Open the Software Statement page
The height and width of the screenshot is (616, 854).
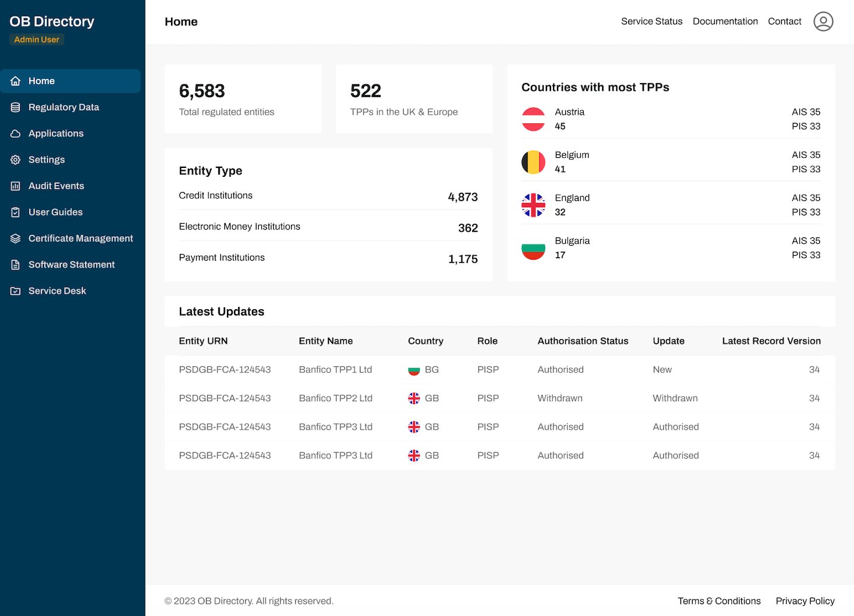pyautogui.click(x=70, y=265)
